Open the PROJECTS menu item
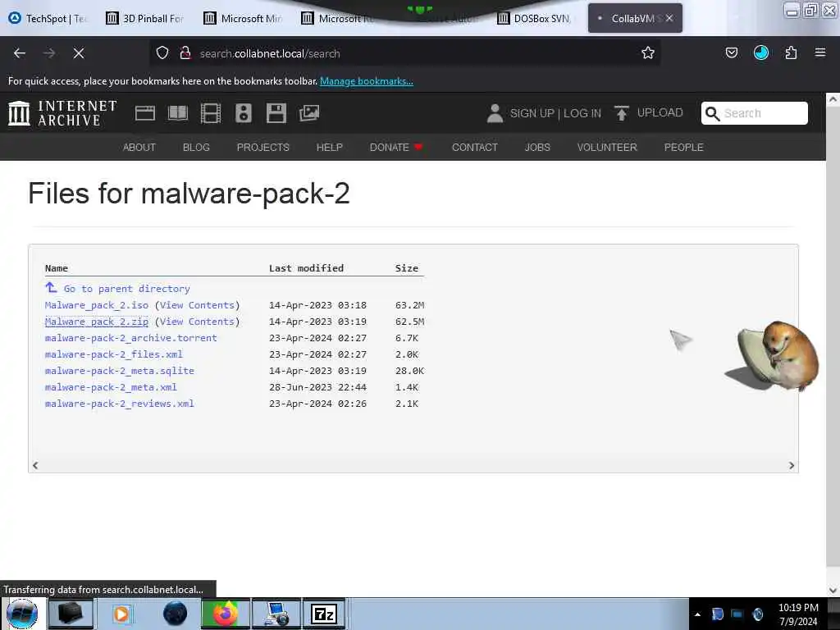 263,148
